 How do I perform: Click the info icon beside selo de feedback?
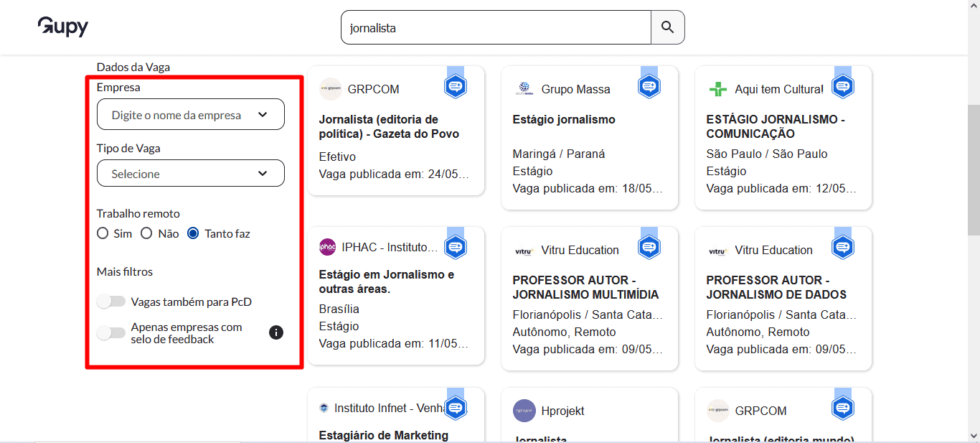[x=275, y=332]
